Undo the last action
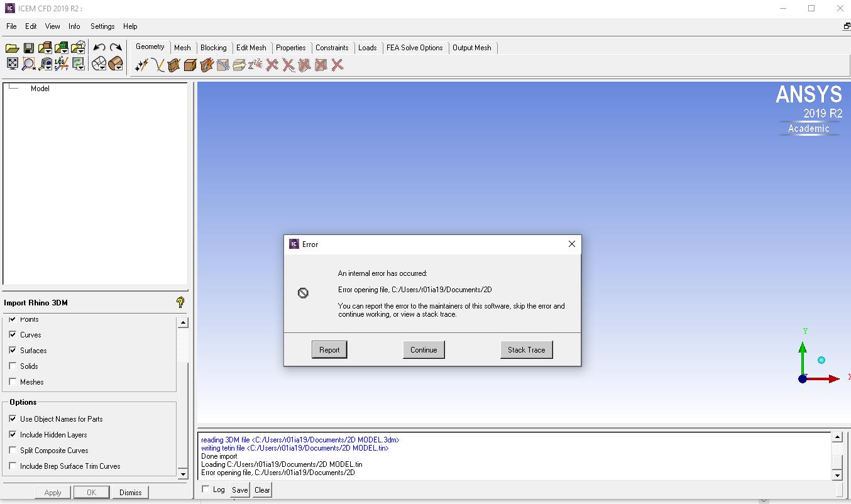 click(99, 48)
